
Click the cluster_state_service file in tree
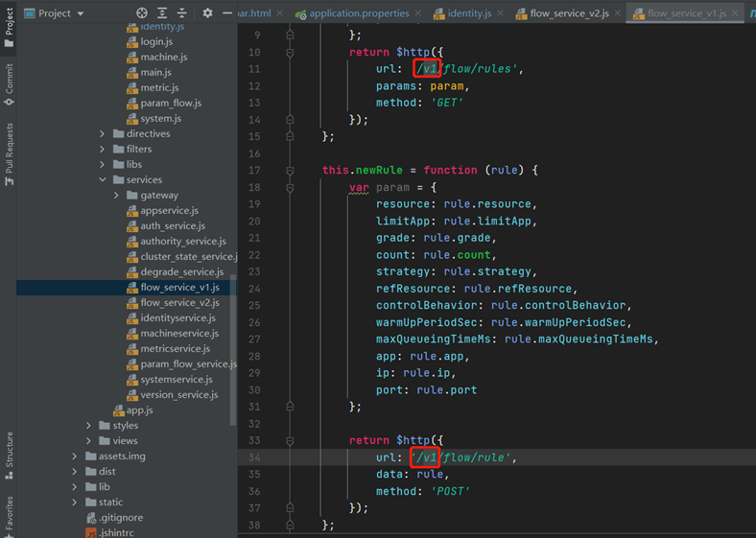[x=181, y=257]
